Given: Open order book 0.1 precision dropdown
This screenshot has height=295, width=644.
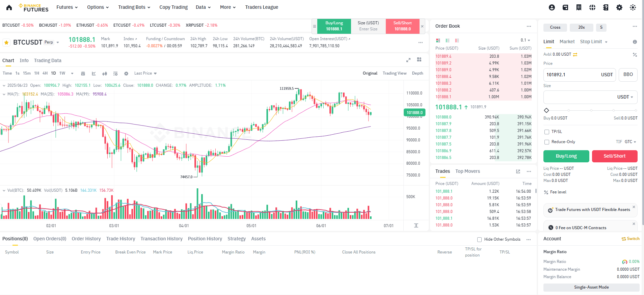Looking at the screenshot, I should (526, 40).
